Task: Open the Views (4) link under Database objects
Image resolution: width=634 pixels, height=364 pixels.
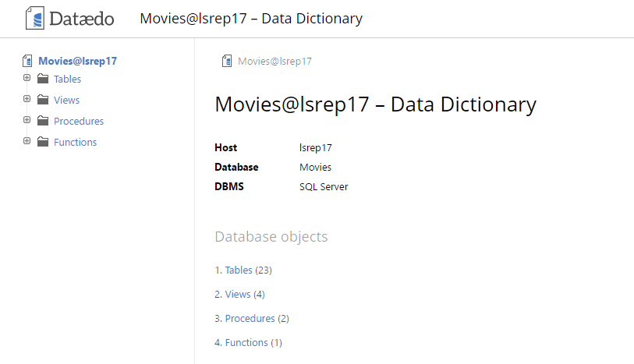Action: tap(238, 295)
